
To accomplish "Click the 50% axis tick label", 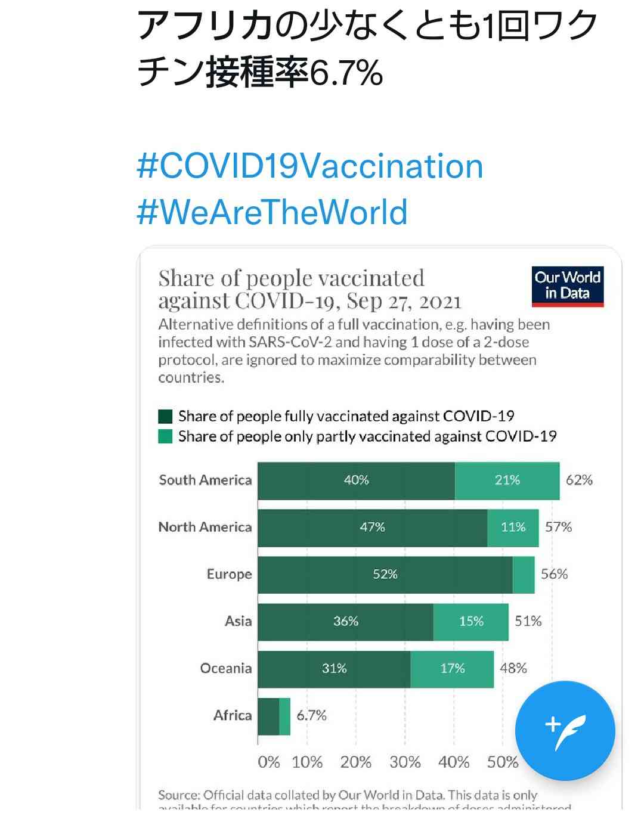I will click(x=502, y=762).
